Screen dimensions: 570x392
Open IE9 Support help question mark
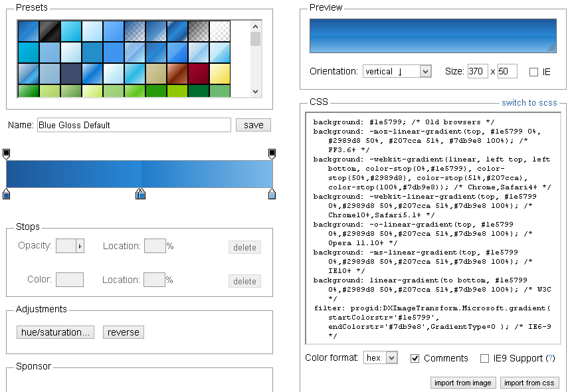550,358
